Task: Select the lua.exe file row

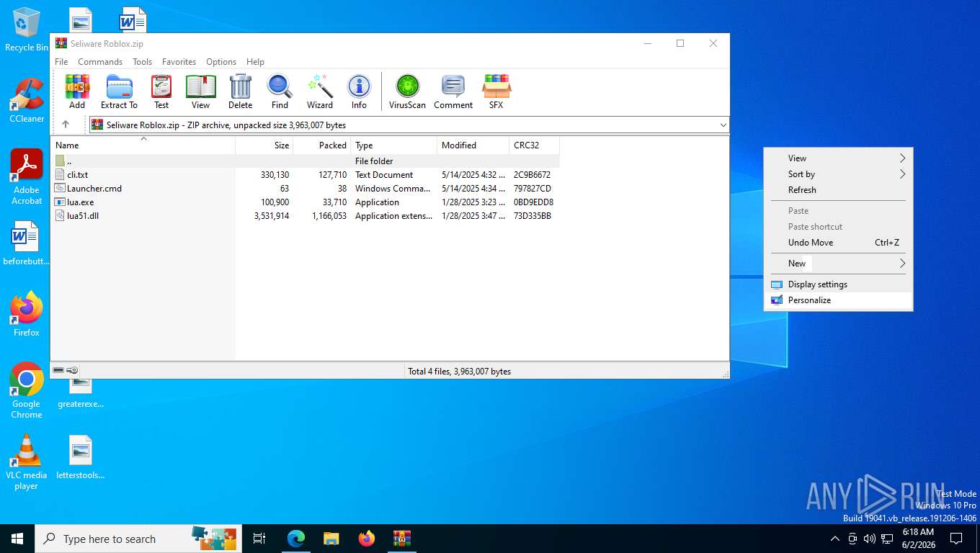Action: [306, 202]
